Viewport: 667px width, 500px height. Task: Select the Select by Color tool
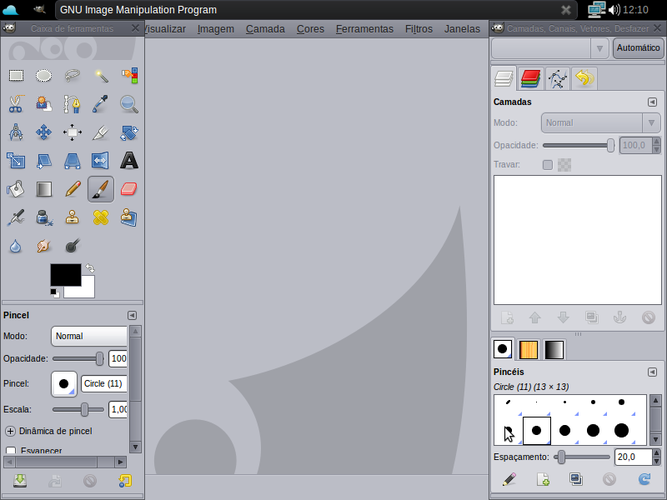(x=129, y=76)
